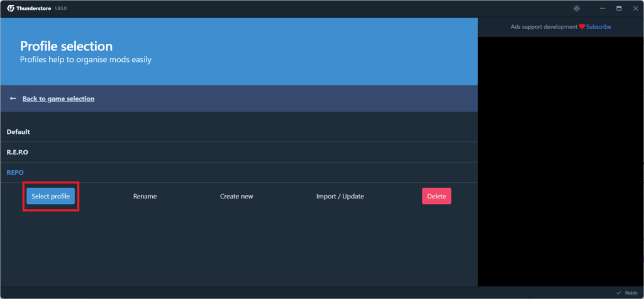Click the Import / Update button

tap(340, 196)
